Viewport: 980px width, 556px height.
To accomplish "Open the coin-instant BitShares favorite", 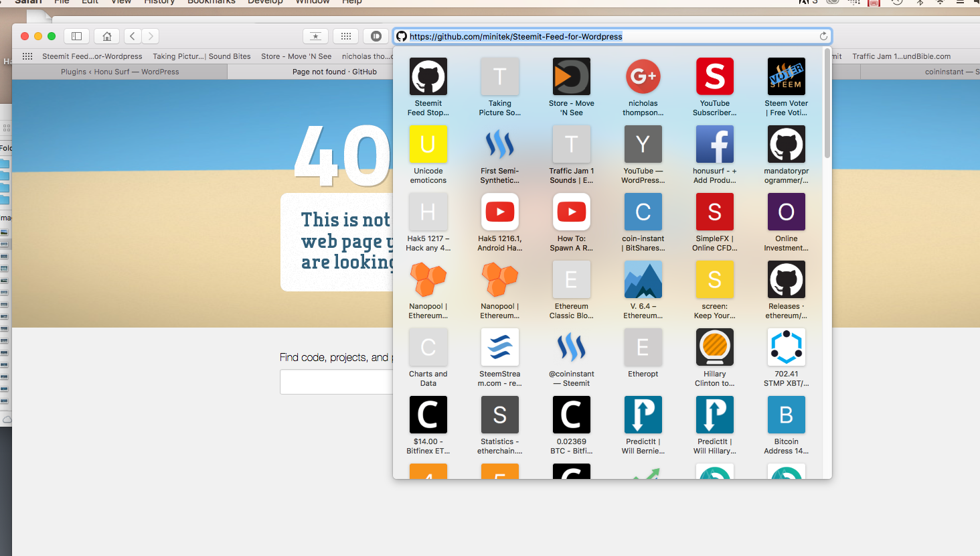I will pyautogui.click(x=643, y=212).
